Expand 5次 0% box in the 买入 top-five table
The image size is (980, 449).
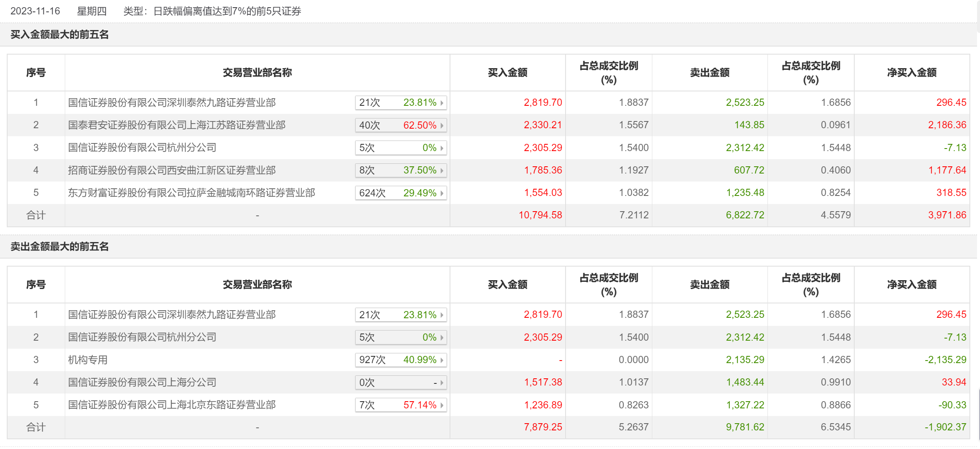(401, 148)
